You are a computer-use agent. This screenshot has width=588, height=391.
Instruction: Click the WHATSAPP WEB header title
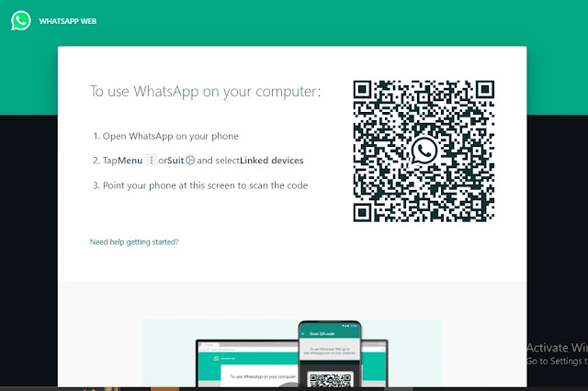[67, 21]
